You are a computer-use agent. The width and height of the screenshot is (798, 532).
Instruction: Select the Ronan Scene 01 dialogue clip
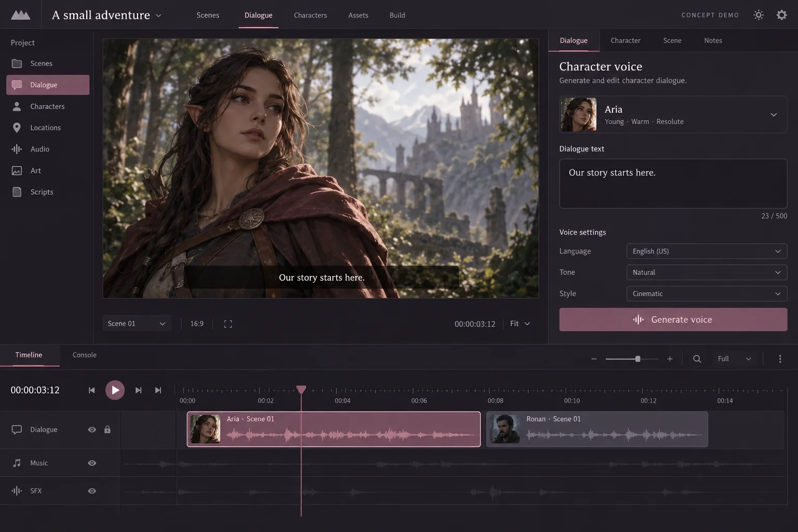(597, 429)
